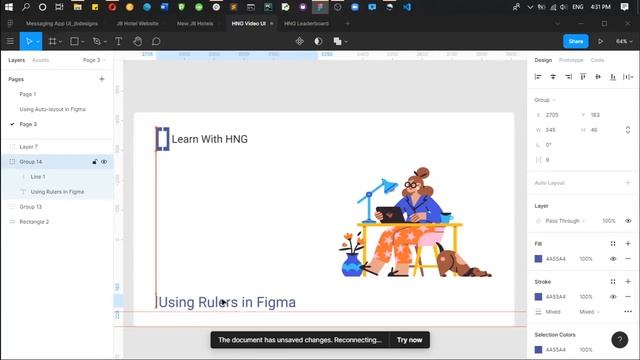Switch to the JII Hotel Website tab
This screenshot has height=360, width=640.
(138, 24)
